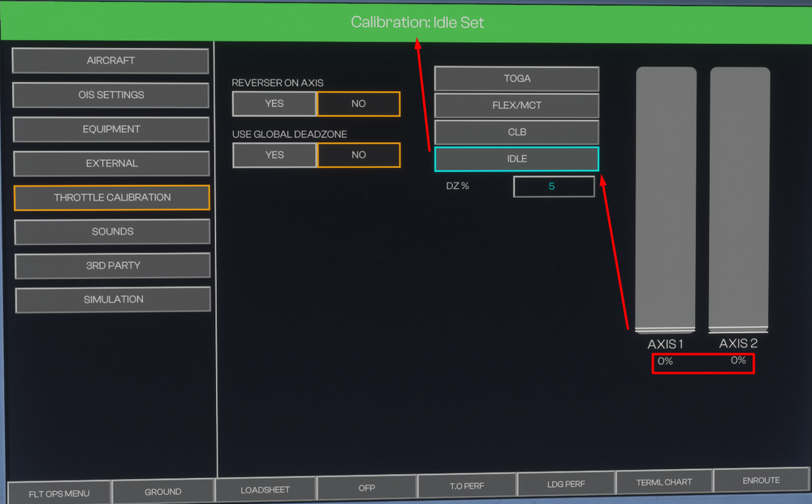Open the Loadsheet tab
This screenshot has width=812, height=504.
(266, 489)
